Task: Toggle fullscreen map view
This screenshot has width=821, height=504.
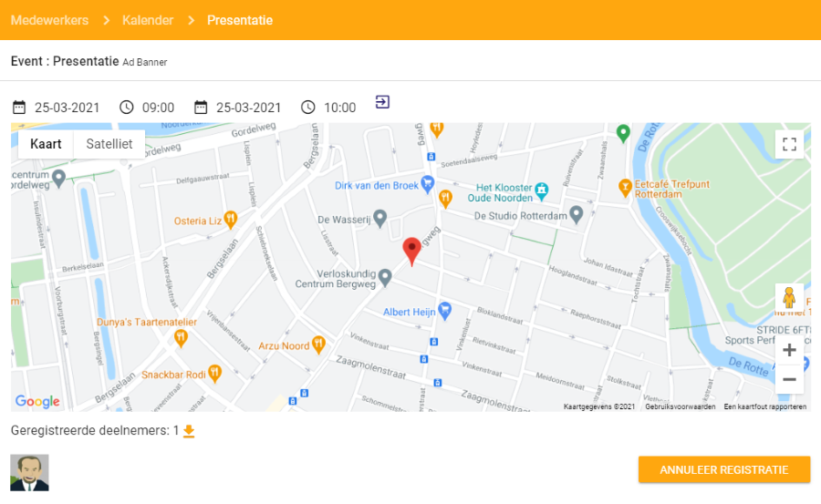Action: click(x=789, y=144)
